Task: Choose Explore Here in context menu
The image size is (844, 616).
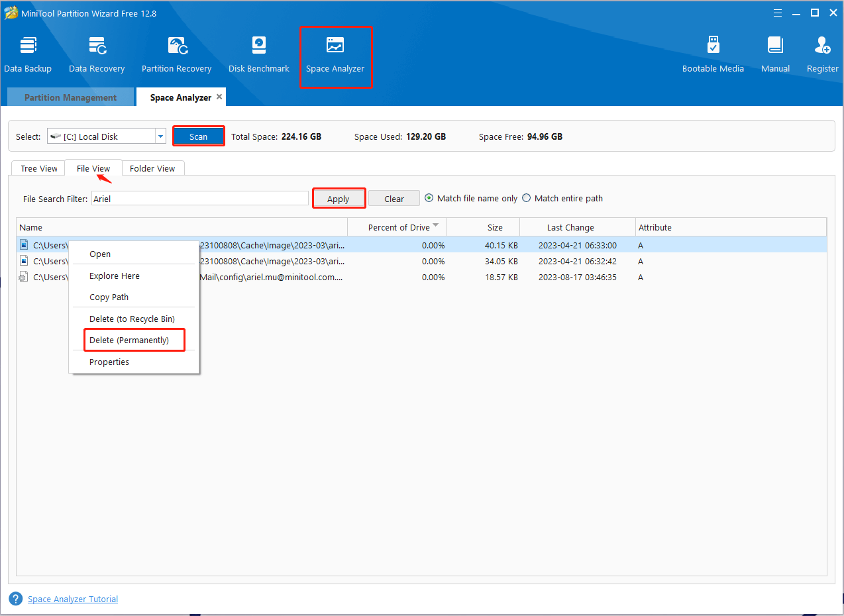Action: point(134,276)
